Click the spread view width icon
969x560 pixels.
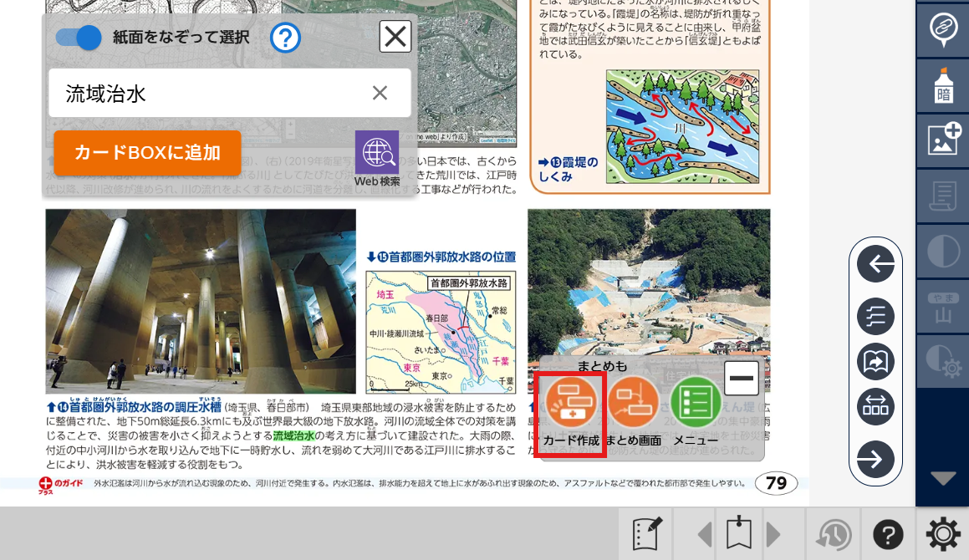[x=875, y=407]
